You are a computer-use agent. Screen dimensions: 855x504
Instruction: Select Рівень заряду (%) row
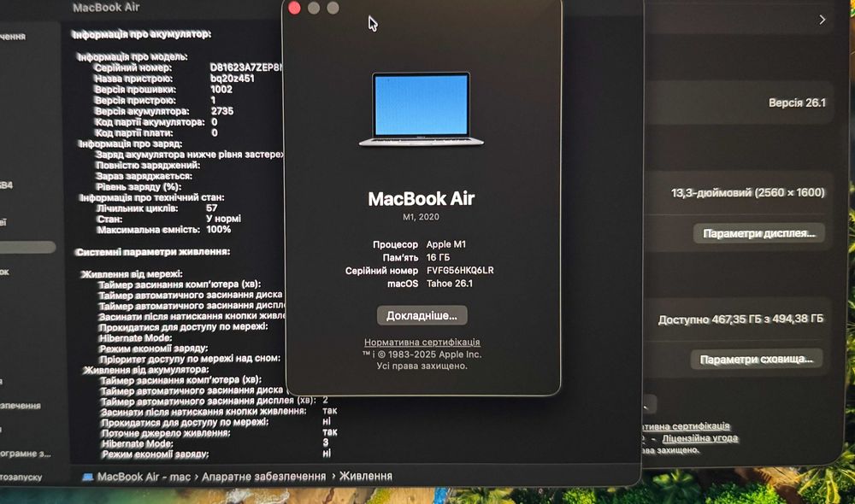[x=139, y=187]
